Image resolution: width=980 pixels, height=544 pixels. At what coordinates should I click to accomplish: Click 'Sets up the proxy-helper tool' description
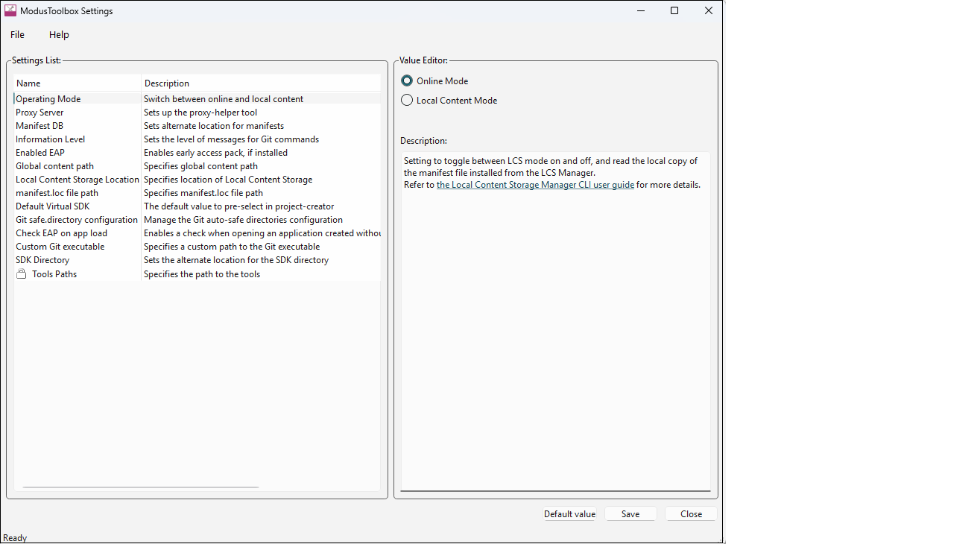coord(200,113)
